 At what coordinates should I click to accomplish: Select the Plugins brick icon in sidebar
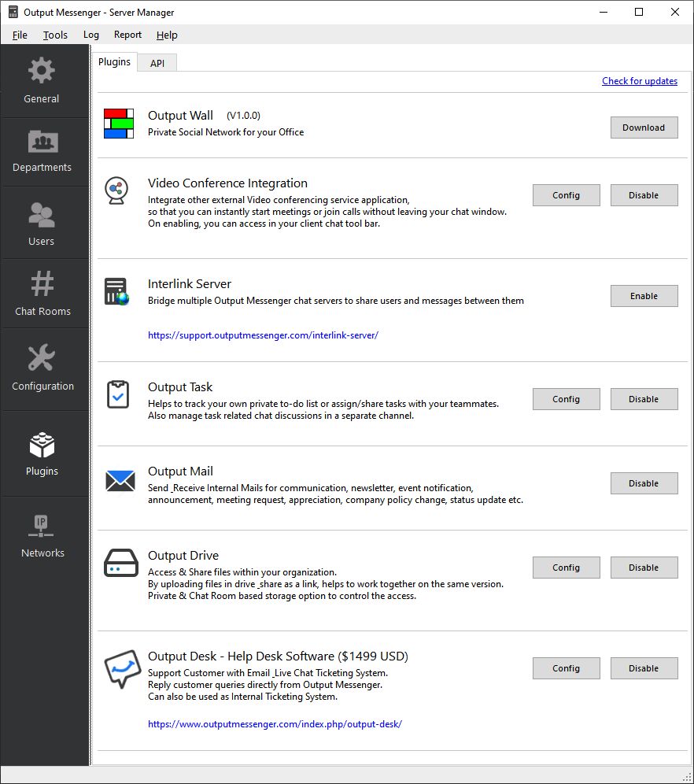pyautogui.click(x=42, y=445)
